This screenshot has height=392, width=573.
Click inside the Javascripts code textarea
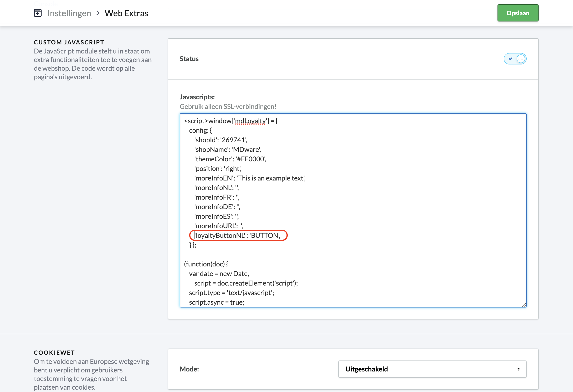[353, 210]
